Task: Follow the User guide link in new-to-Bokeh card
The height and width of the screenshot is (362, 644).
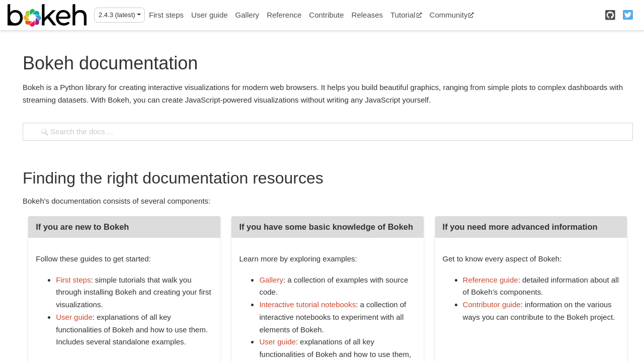Action: point(74,317)
